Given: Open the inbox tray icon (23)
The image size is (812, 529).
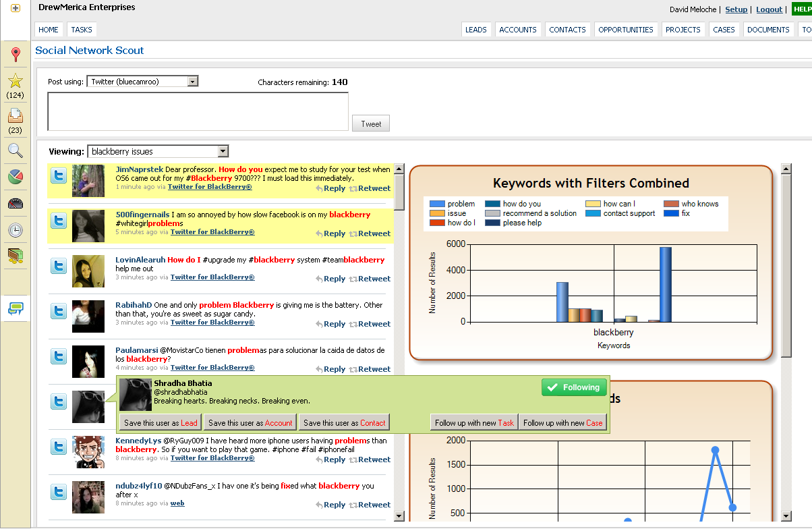Looking at the screenshot, I should (15, 116).
